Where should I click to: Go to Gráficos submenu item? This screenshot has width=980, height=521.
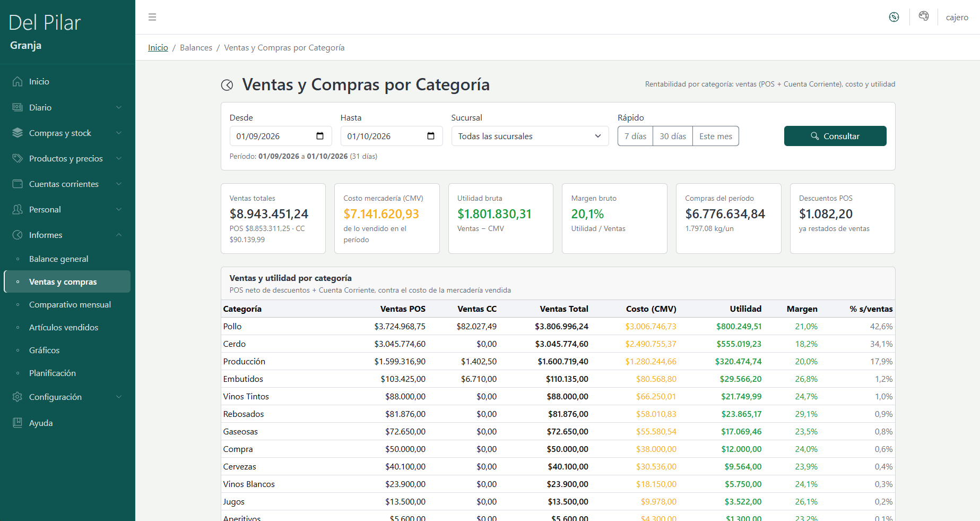pos(67,350)
